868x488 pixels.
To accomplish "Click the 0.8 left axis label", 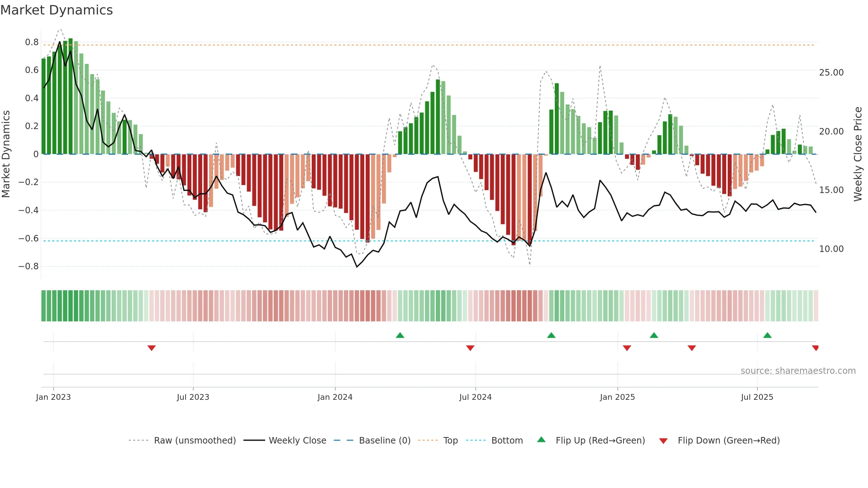I will click(x=32, y=42).
